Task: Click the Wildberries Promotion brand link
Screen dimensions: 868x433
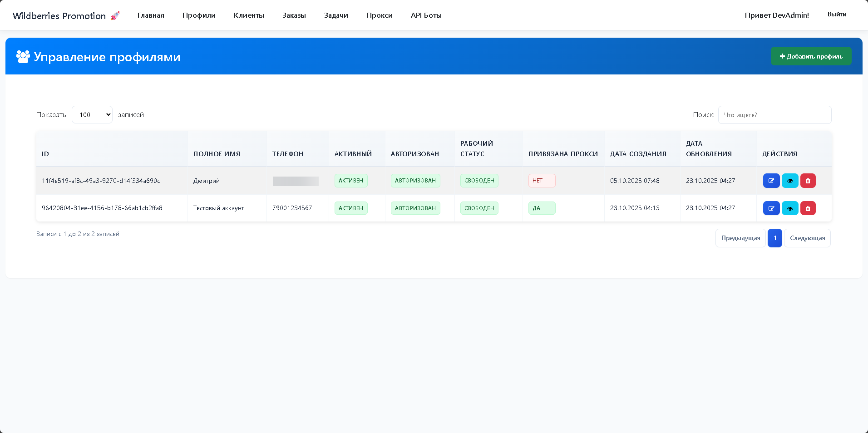Action: [59, 16]
